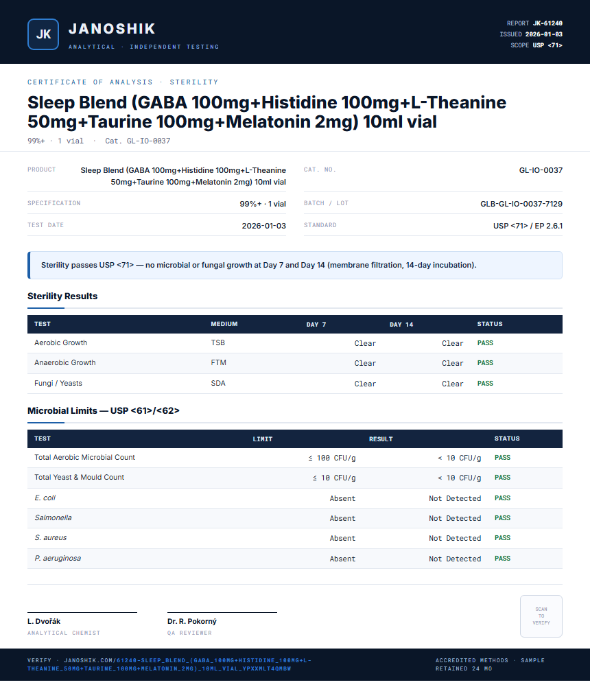
Task: Click the Certificate of Analysis · Sterility label
Action: (x=123, y=82)
